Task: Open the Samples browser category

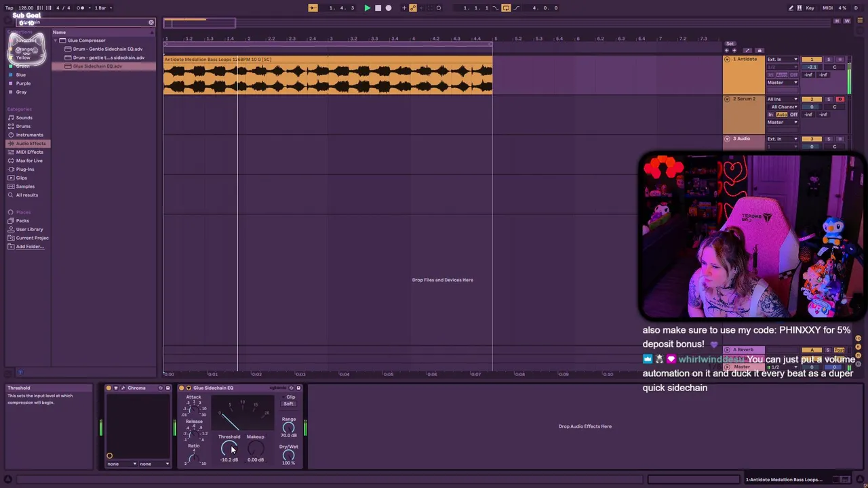Action: pyautogui.click(x=25, y=186)
